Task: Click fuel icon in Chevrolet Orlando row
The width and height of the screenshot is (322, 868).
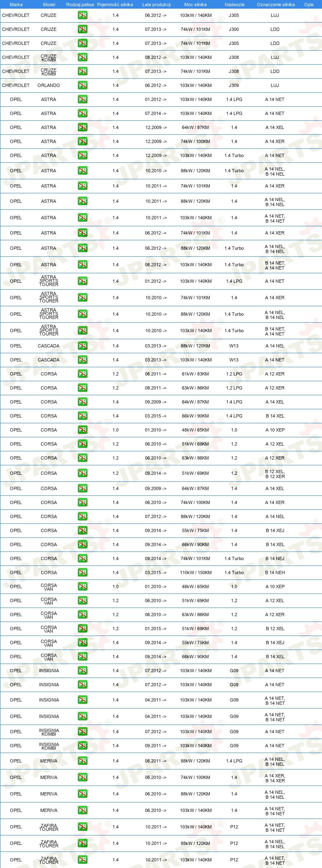Action: pyautogui.click(x=83, y=85)
